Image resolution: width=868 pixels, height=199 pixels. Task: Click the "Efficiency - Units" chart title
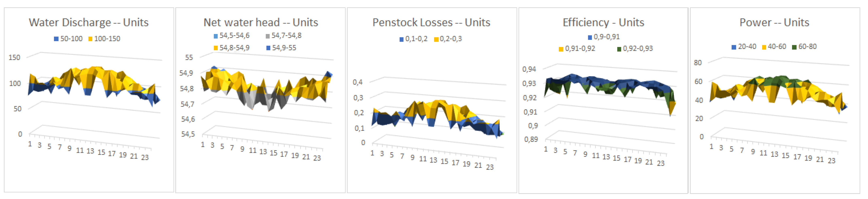tap(603, 23)
